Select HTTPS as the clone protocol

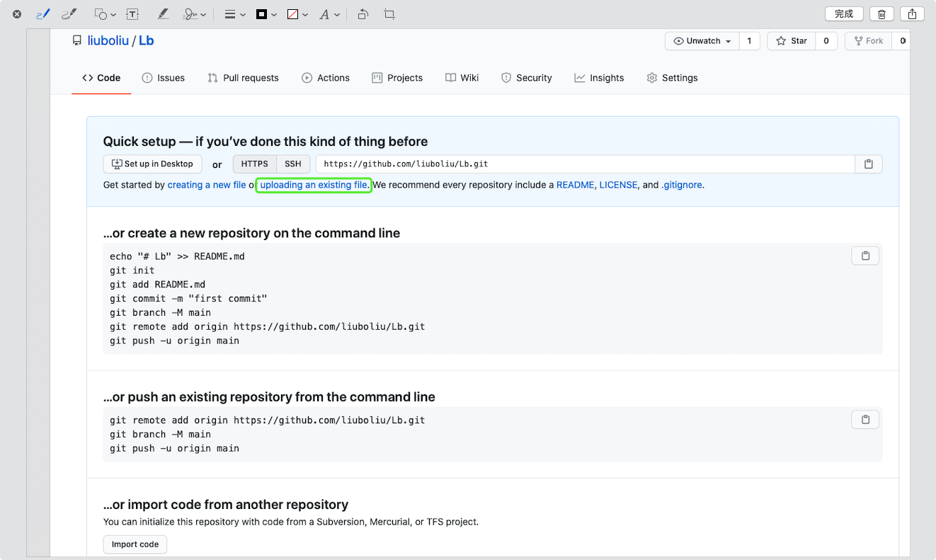click(x=254, y=164)
